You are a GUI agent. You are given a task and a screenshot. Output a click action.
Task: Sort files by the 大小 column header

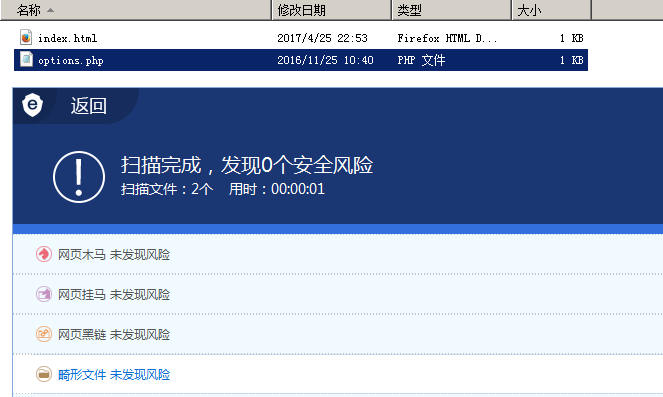[551, 10]
